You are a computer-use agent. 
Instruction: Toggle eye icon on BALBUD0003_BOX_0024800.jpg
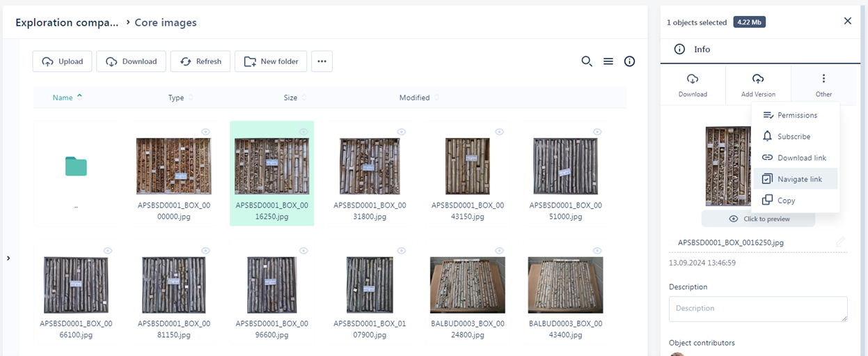(x=499, y=251)
